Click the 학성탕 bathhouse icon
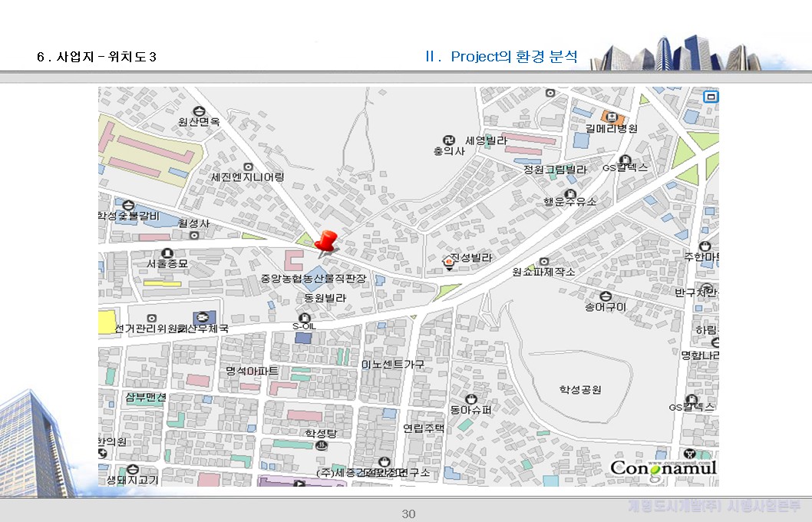 [322, 444]
